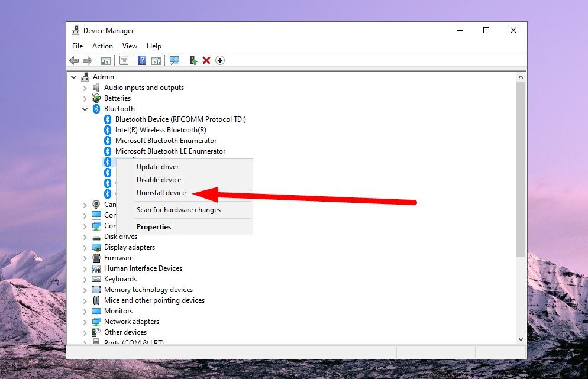Expand the Display adapters category
The height and width of the screenshot is (379, 588).
tap(85, 247)
